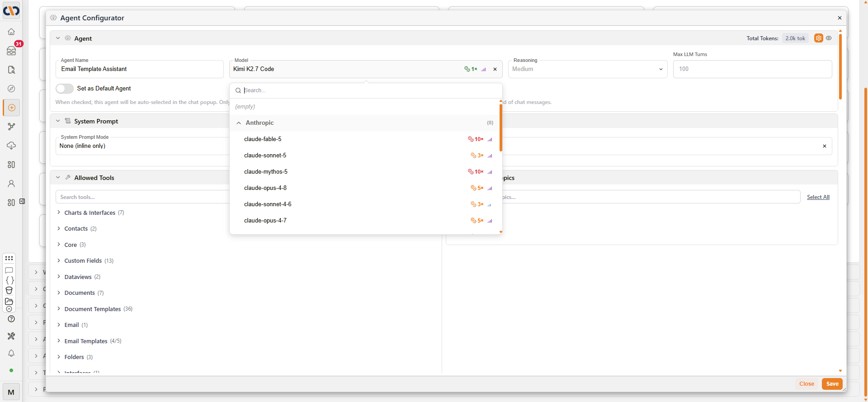This screenshot has height=402, width=868.
Task: Open the wrench tools sidebar icon
Action: pyautogui.click(x=11, y=336)
